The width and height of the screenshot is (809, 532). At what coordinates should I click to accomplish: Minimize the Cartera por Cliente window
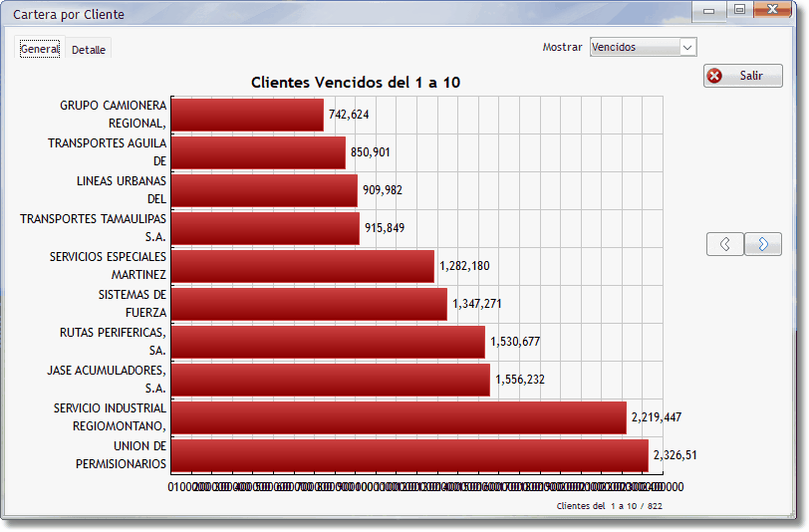709,10
